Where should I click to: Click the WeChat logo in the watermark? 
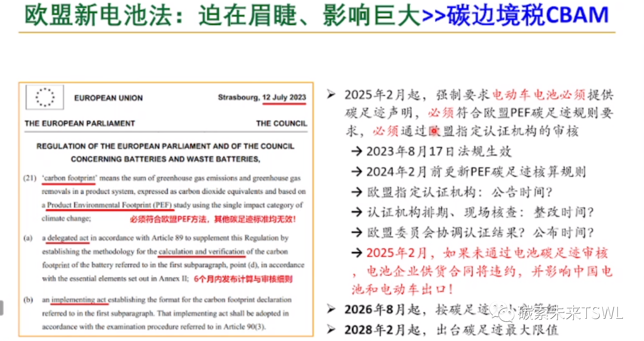click(502, 312)
